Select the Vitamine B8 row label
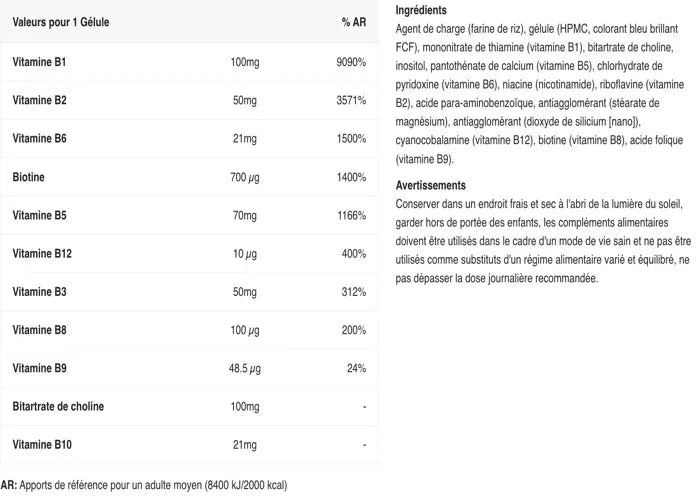The width and height of the screenshot is (700, 500). [39, 330]
